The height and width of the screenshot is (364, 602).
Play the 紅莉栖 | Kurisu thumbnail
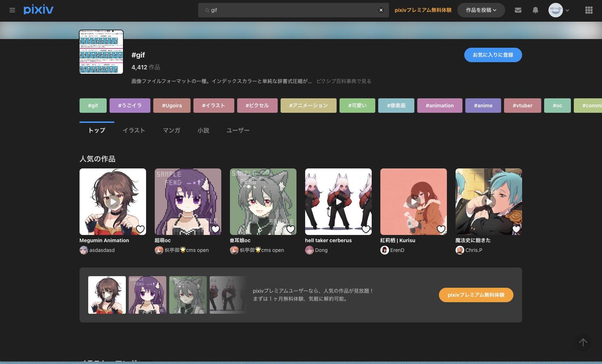coord(414,202)
